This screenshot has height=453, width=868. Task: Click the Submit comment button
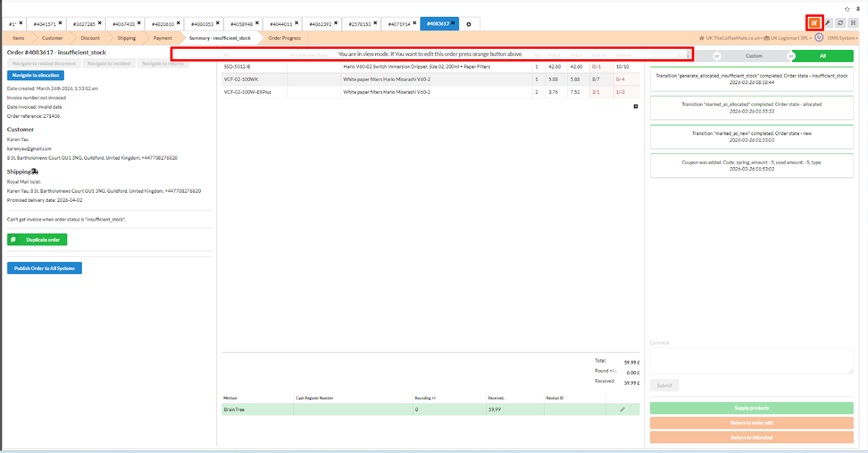(664, 386)
